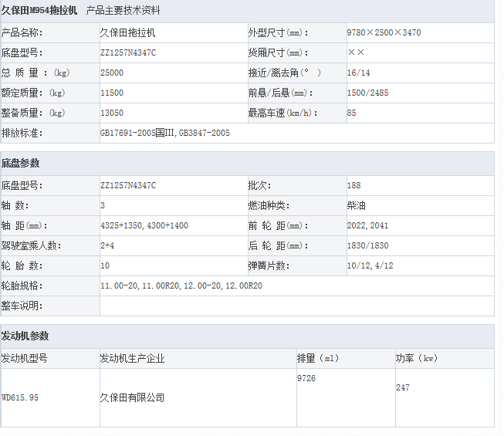Click the 额定质量 (kg) label
The width and height of the screenshot is (504, 436).
coord(33,93)
